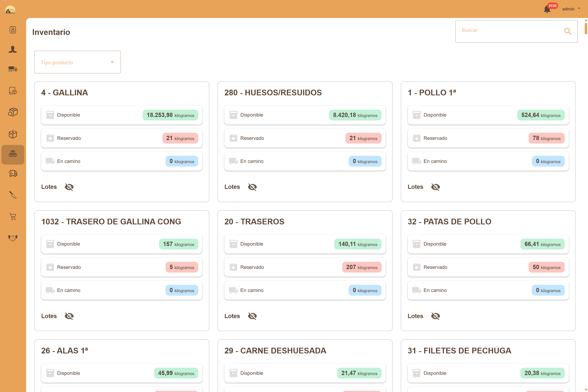This screenshot has height=392, width=588.
Task: Open the box download reception menu item
Action: (x=13, y=134)
